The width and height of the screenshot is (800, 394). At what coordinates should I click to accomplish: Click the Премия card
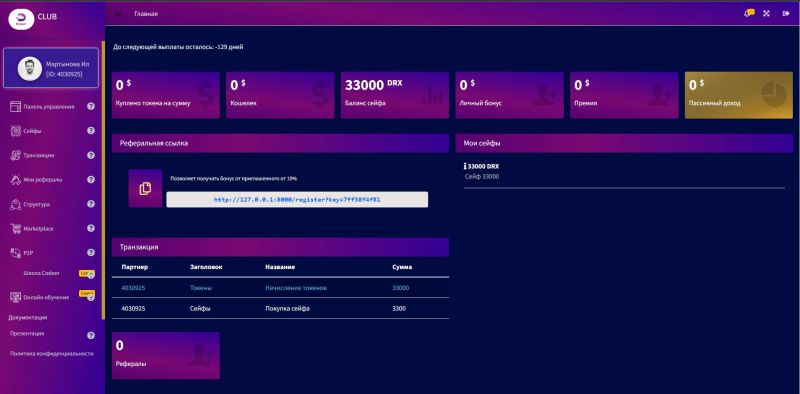click(x=624, y=95)
